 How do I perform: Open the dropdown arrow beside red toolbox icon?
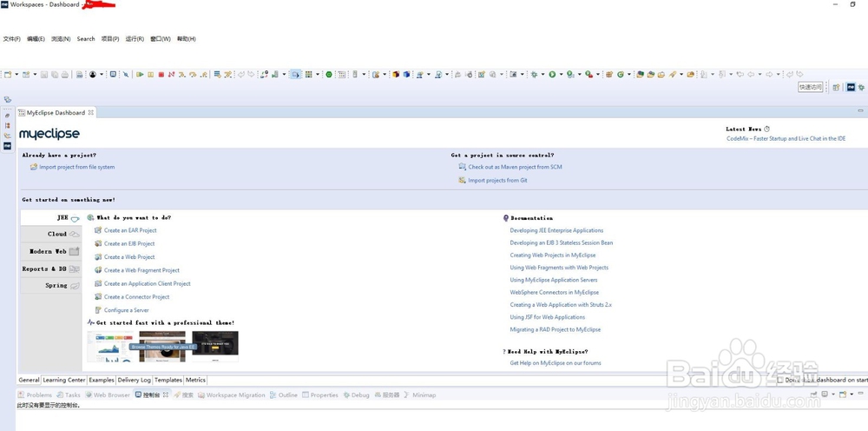click(598, 74)
